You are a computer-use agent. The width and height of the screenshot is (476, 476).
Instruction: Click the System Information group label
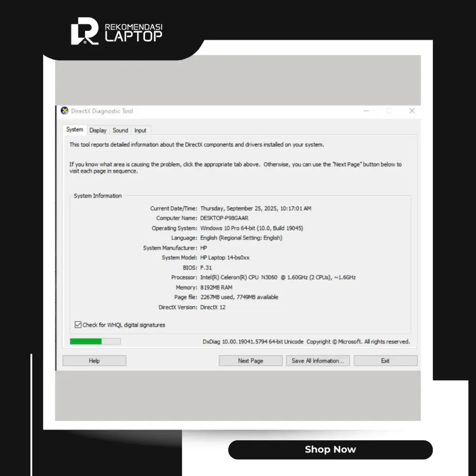coord(98,196)
